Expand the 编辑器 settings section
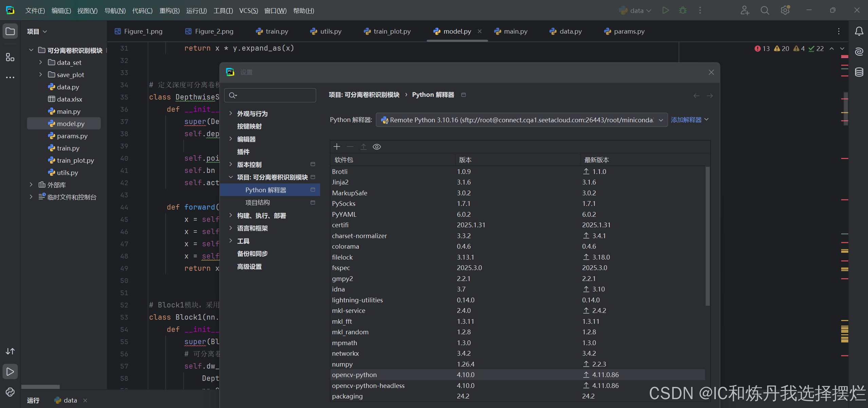Image resolution: width=868 pixels, height=408 pixels. coord(231,139)
